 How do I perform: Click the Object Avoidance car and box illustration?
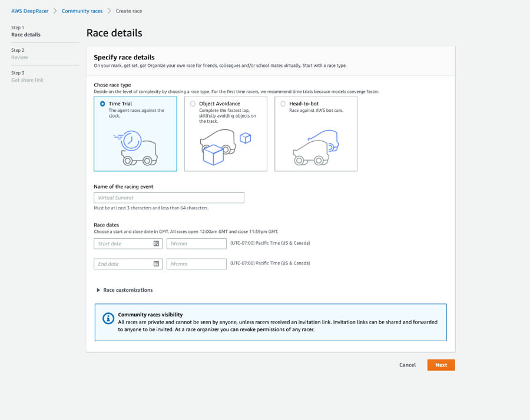pyautogui.click(x=226, y=147)
